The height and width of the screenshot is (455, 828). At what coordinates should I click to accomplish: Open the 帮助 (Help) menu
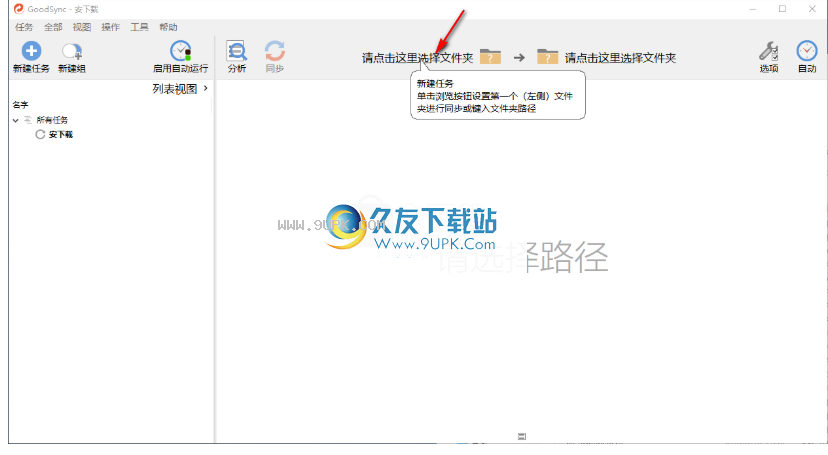(168, 27)
